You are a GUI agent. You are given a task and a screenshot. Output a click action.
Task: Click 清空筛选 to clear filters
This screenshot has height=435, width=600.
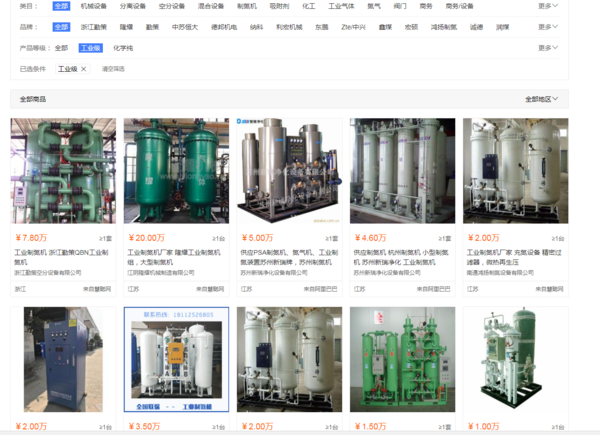[x=113, y=69]
